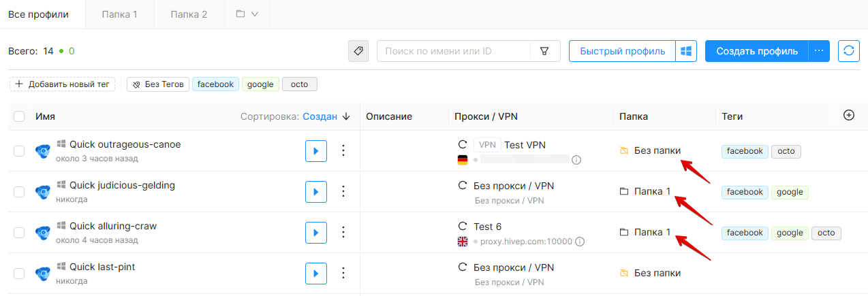The height and width of the screenshot is (296, 868).
Task: Click proxy check icon in last-pint row
Action: 463,267
